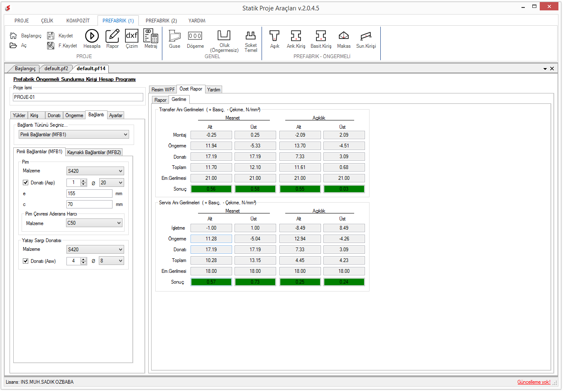Click the Asp count stepper
Viewport: 563px width, 392px height.
[x=83, y=183]
